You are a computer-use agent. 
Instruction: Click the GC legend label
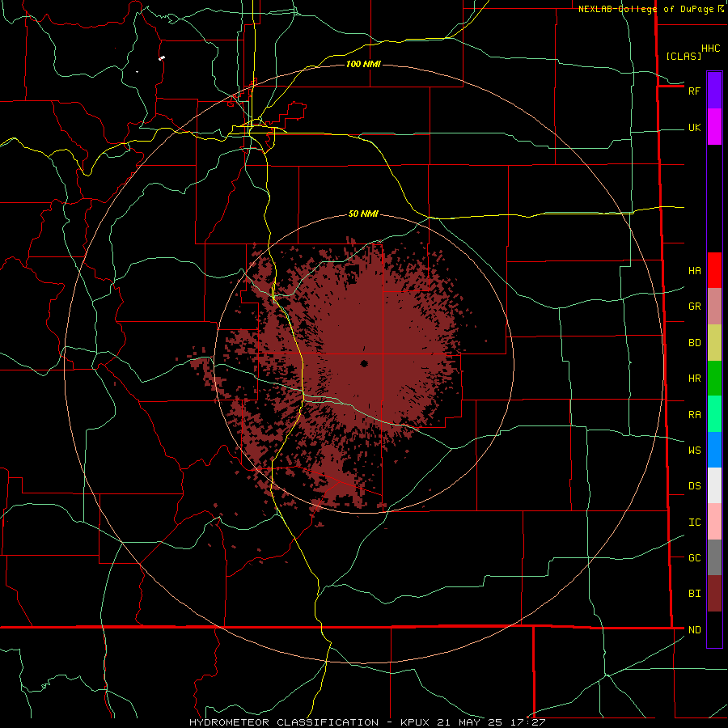[694, 558]
